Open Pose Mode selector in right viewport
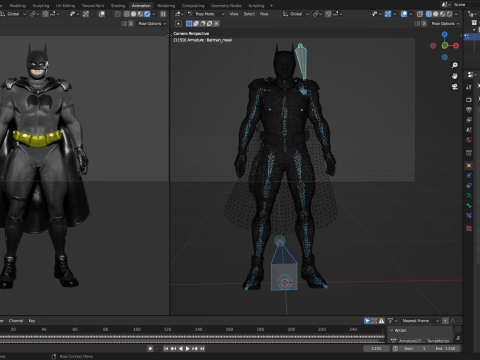This screenshot has width=480, height=360. pyautogui.click(x=206, y=14)
